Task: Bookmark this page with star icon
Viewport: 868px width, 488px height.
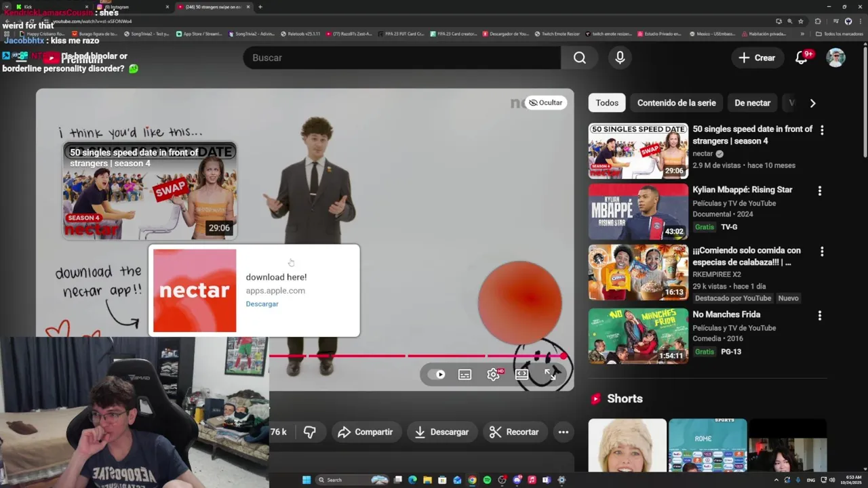Action: tap(800, 21)
